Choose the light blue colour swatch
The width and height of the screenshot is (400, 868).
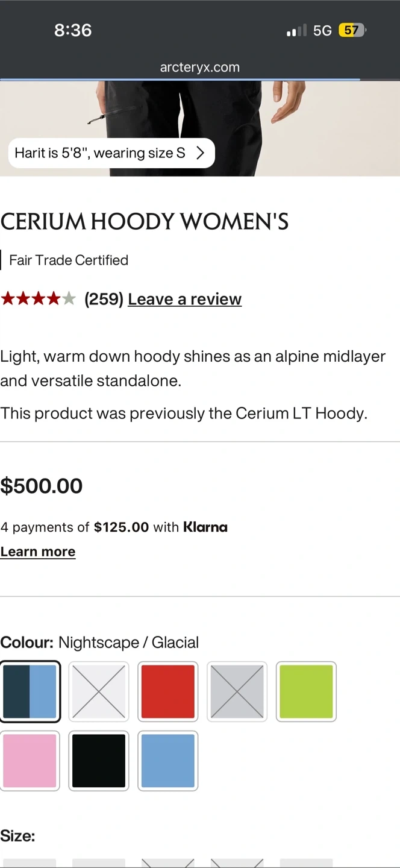(x=168, y=761)
